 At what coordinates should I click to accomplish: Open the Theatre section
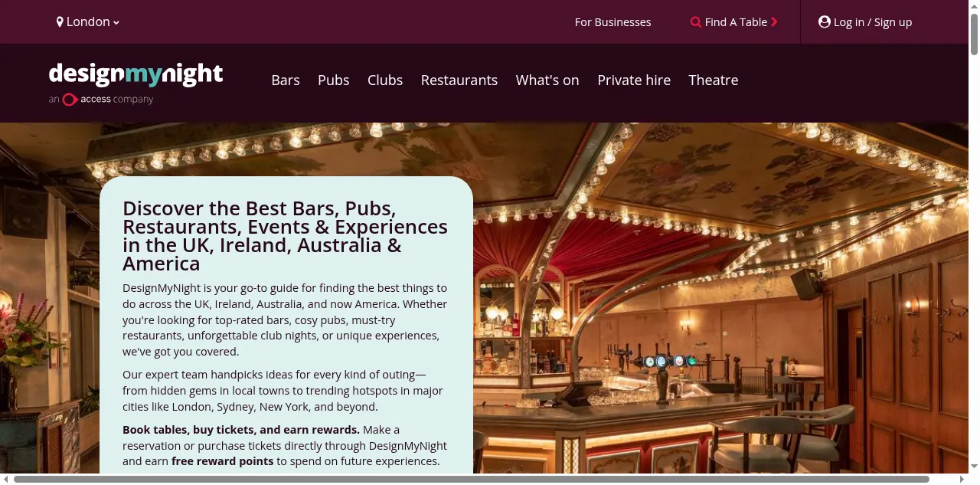tap(714, 80)
